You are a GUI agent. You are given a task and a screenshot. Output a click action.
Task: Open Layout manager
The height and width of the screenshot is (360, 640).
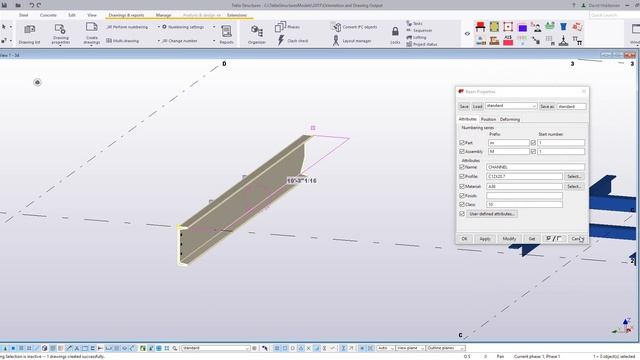351,41
